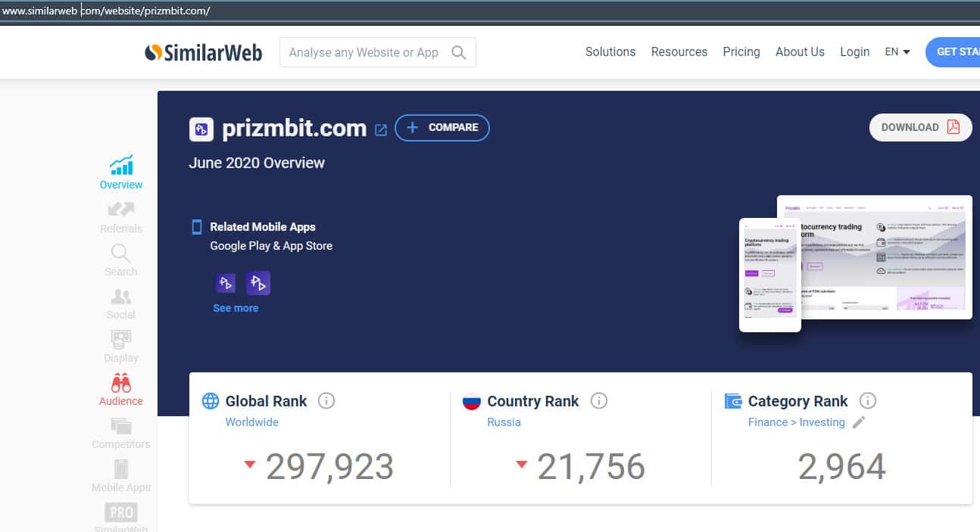Click the browser address bar URL
This screenshot has height=532, width=980.
click(106, 11)
